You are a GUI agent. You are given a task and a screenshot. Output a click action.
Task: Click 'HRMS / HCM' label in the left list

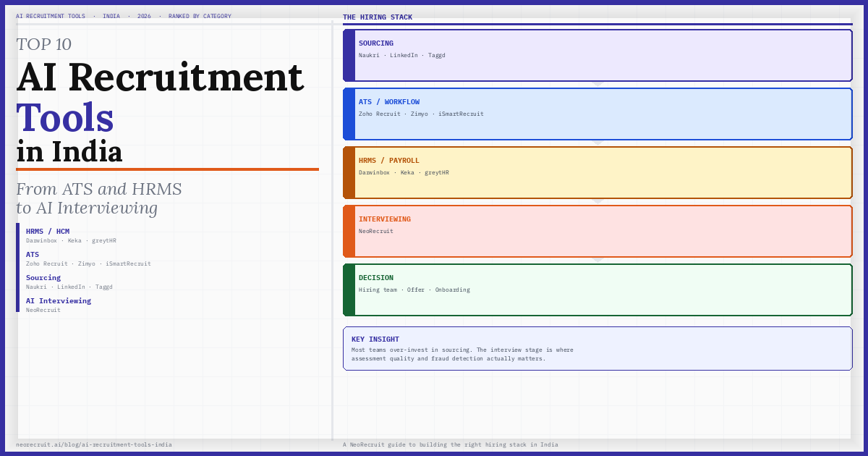48,232
